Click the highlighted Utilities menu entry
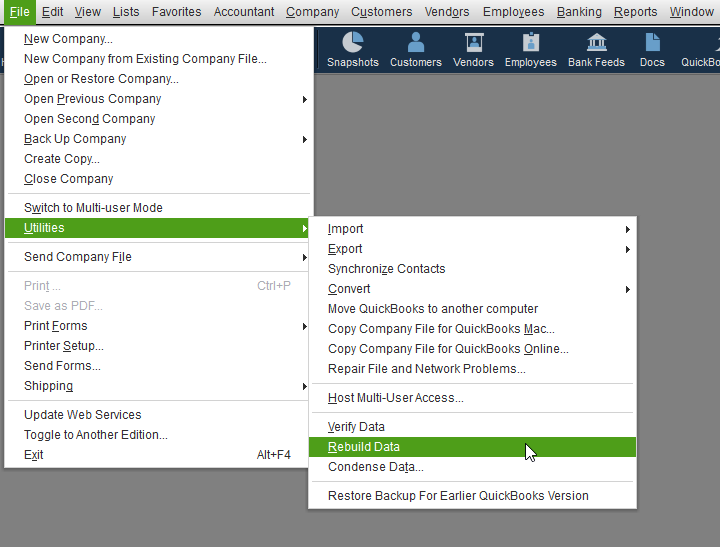The width and height of the screenshot is (720, 547). (158, 228)
